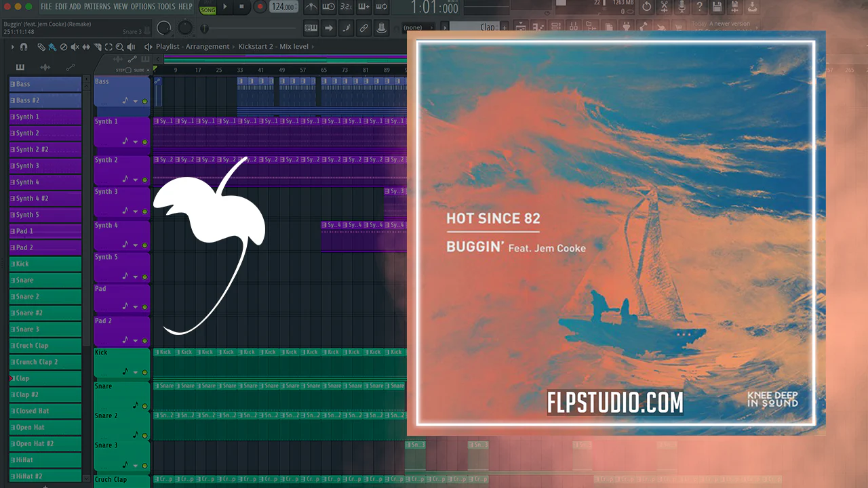The width and height of the screenshot is (868, 488).
Task: Choose the Select marquee tool
Action: click(108, 47)
